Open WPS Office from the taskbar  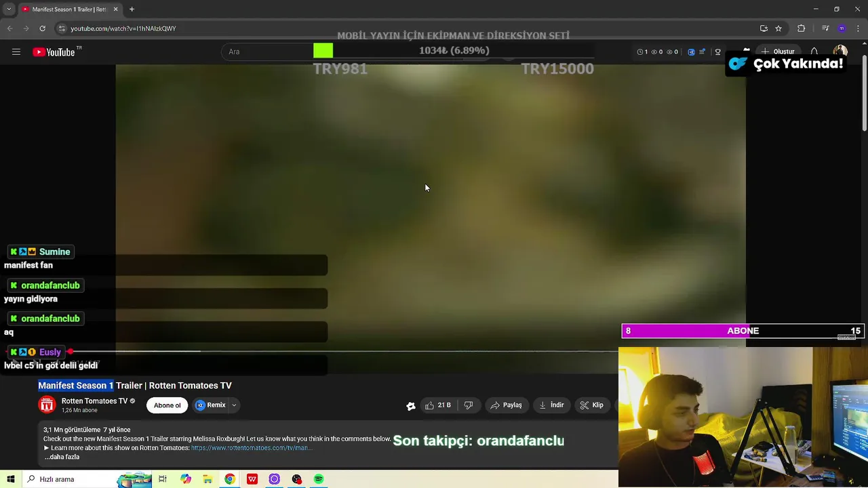[252, 479]
